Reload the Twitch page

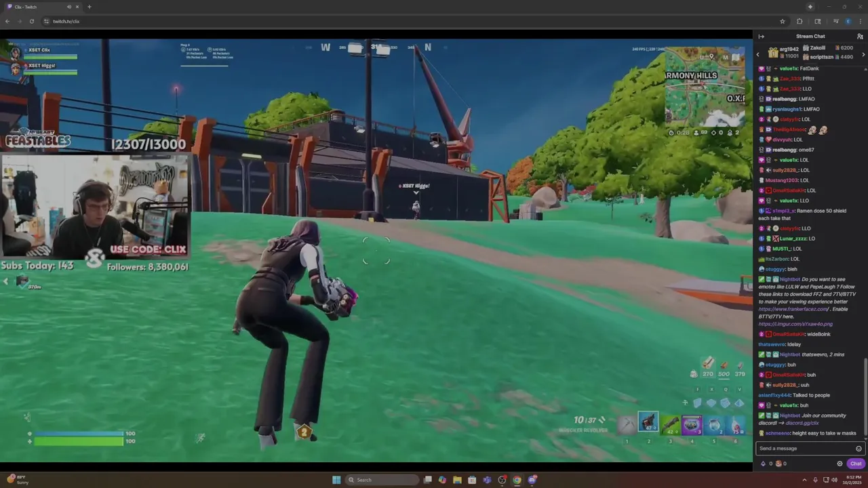point(31,21)
